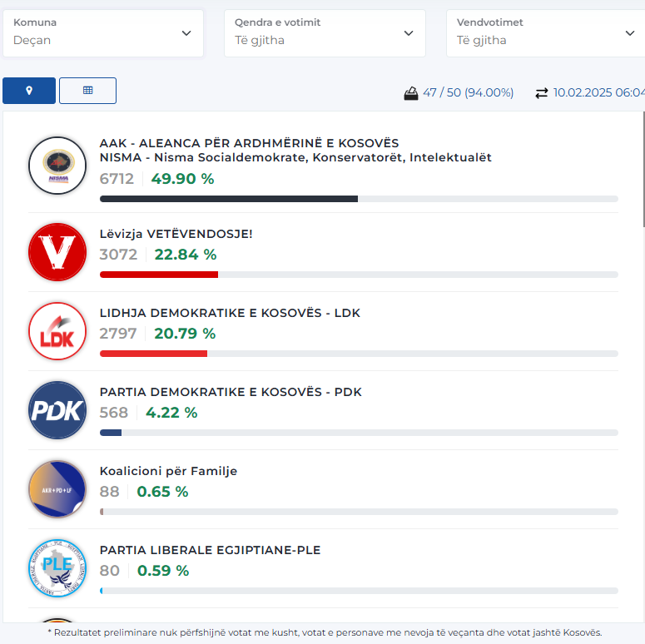
Task: Click the 22.84 % percentage
Action: point(186,255)
